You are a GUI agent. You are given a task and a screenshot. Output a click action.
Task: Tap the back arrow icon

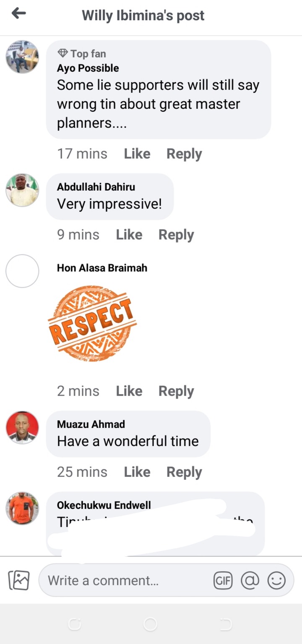[18, 13]
